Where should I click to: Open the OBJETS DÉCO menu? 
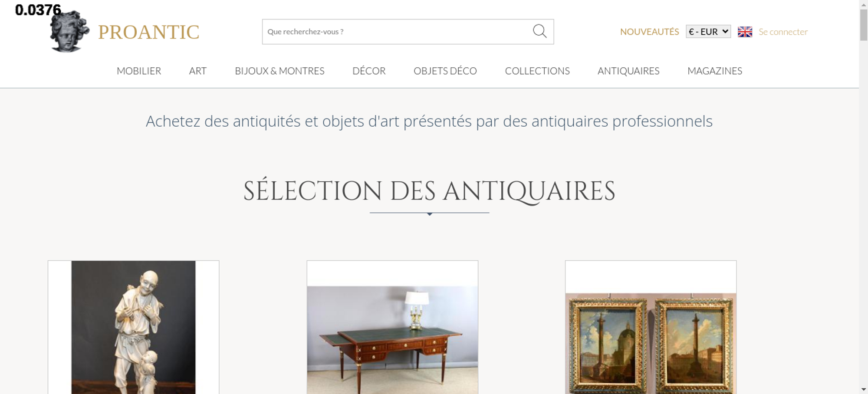point(445,71)
